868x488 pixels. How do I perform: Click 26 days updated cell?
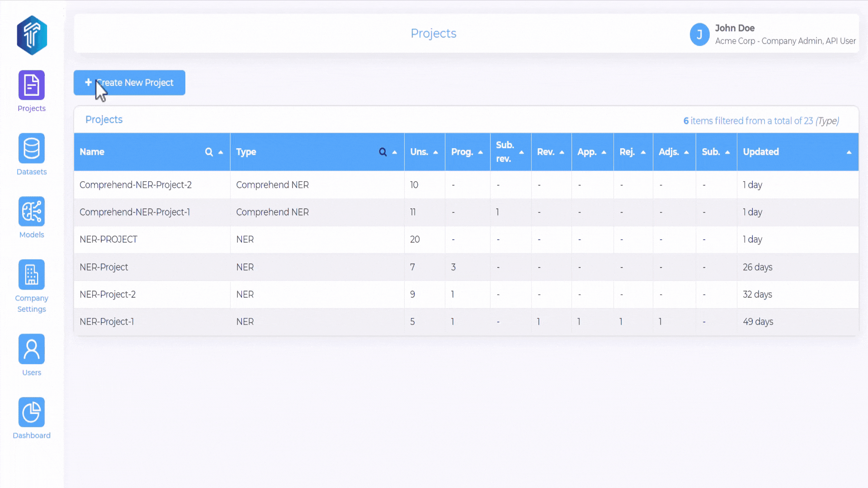(757, 267)
